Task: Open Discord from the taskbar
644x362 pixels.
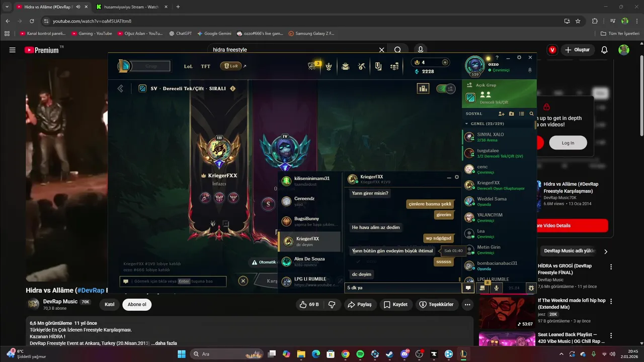Action: click(x=405, y=354)
